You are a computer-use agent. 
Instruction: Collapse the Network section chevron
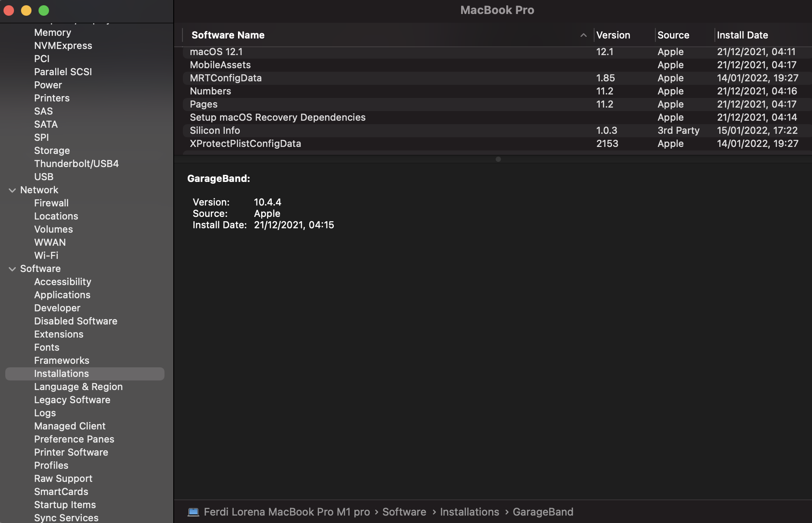(12, 190)
